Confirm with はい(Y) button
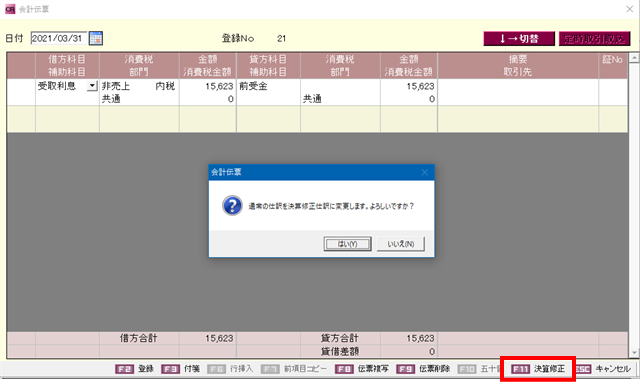The image size is (640, 388). pyautogui.click(x=347, y=244)
